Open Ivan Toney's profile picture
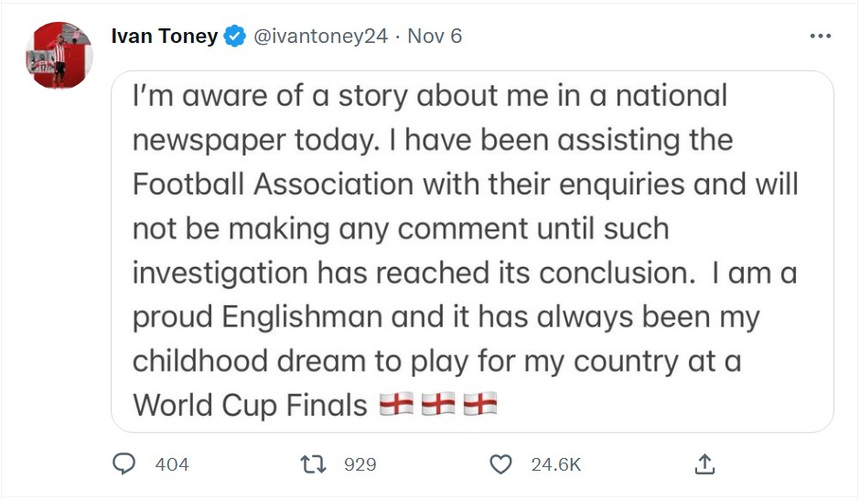The height and width of the screenshot is (500, 860). click(x=59, y=56)
